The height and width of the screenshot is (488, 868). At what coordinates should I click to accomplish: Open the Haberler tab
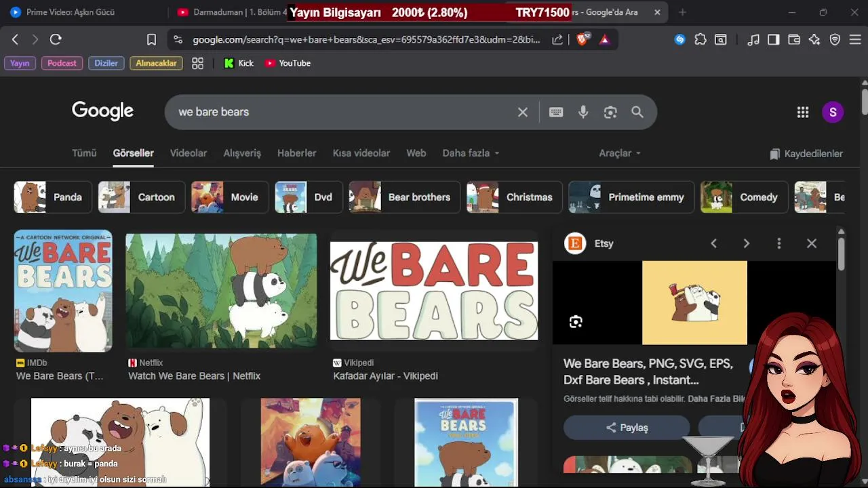296,153
